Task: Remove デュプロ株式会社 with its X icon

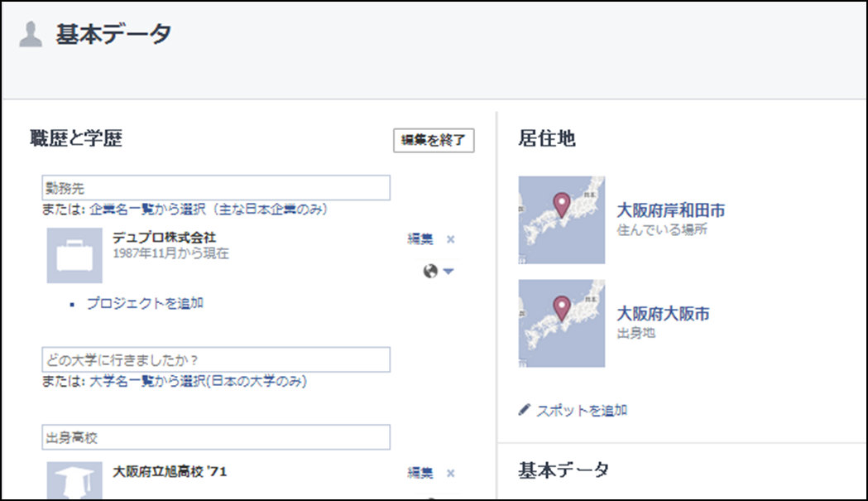Action: click(x=451, y=239)
